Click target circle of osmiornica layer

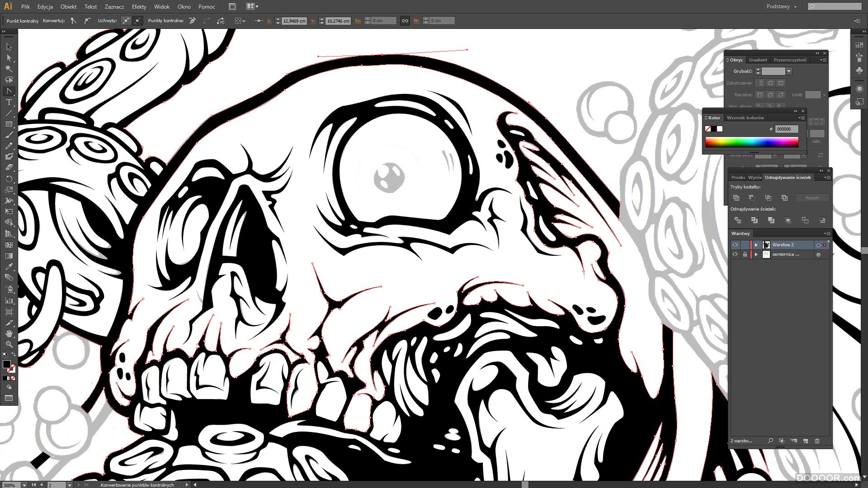coord(818,255)
